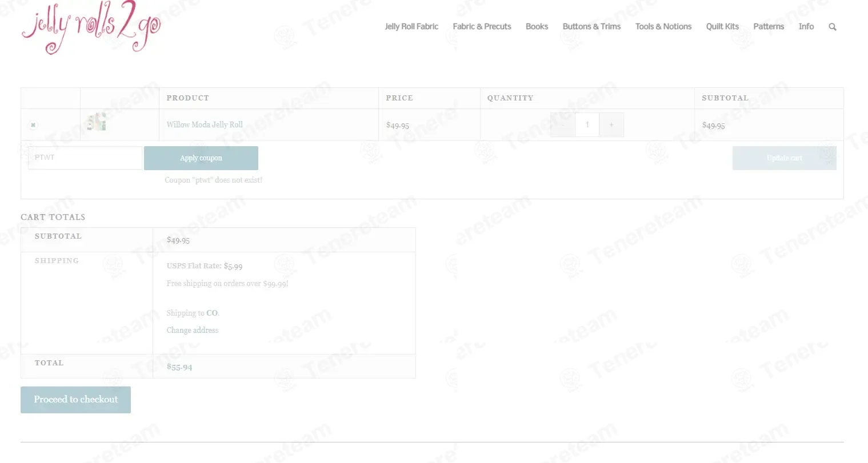Open Buttons & Trims menu
This screenshot has height=463, width=868.
[x=591, y=26]
